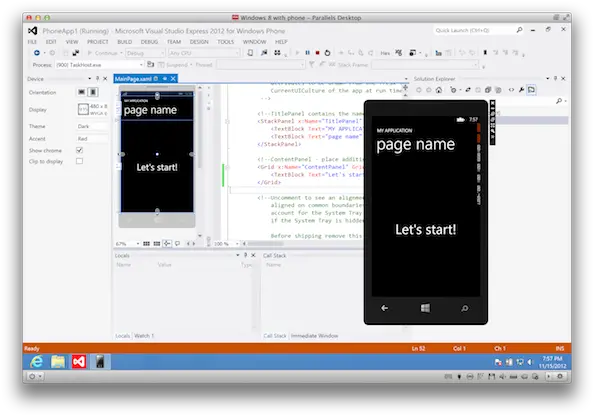This screenshot has height=415, width=593.
Task: Open the Theme dropdown showing Dark
Action: click(93, 126)
